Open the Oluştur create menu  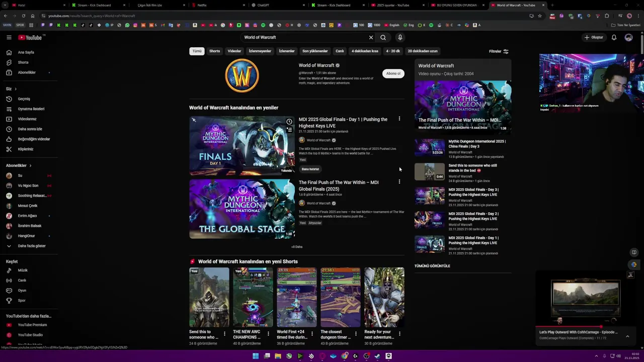click(x=594, y=37)
